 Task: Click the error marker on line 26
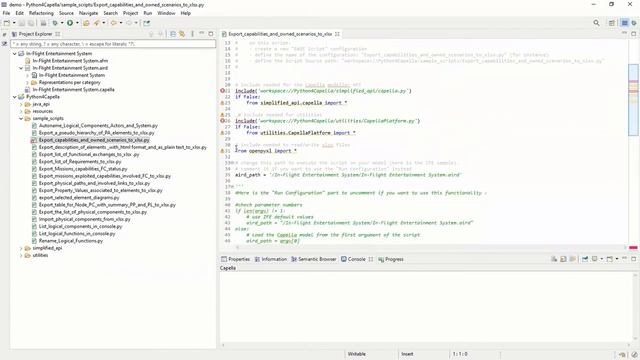[223, 121]
